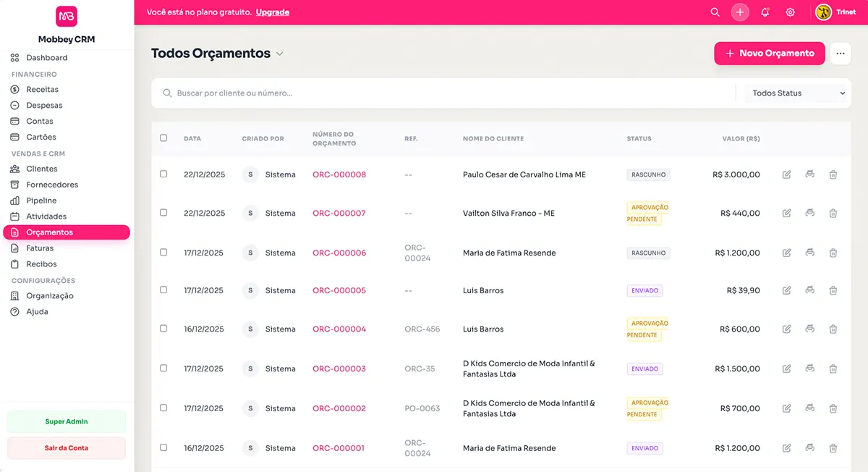This screenshot has height=472, width=868.
Task: Open settings via the gear icon
Action: 790,12
